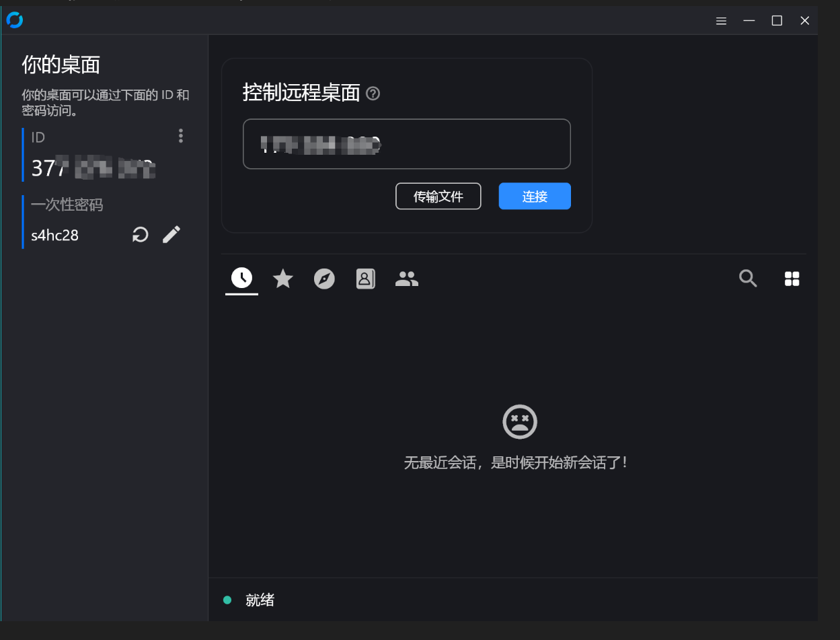The height and width of the screenshot is (640, 840).
Task: Focus the remote desktop ID input field
Action: tap(407, 144)
